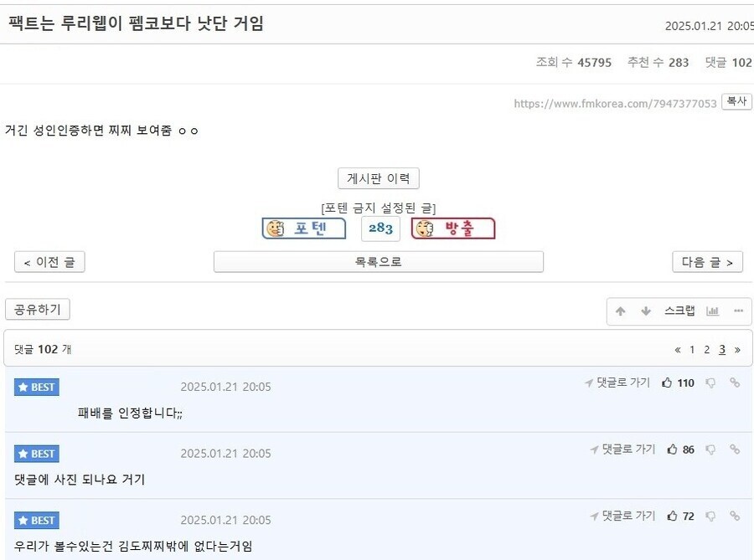This screenshot has height=560, width=754.
Task: Click the fmkorea.com post URL link
Action: pyautogui.click(x=613, y=101)
